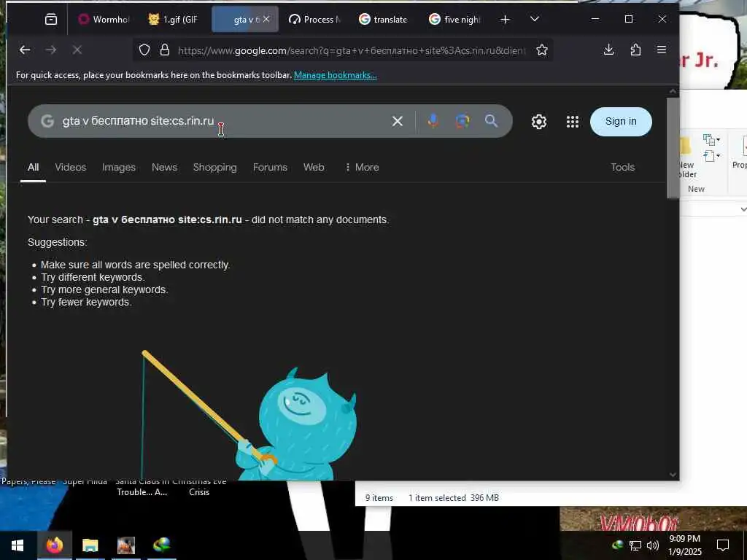This screenshot has height=560, width=747.
Task: Click the fishing monster illustration
Action: pyautogui.click(x=249, y=415)
